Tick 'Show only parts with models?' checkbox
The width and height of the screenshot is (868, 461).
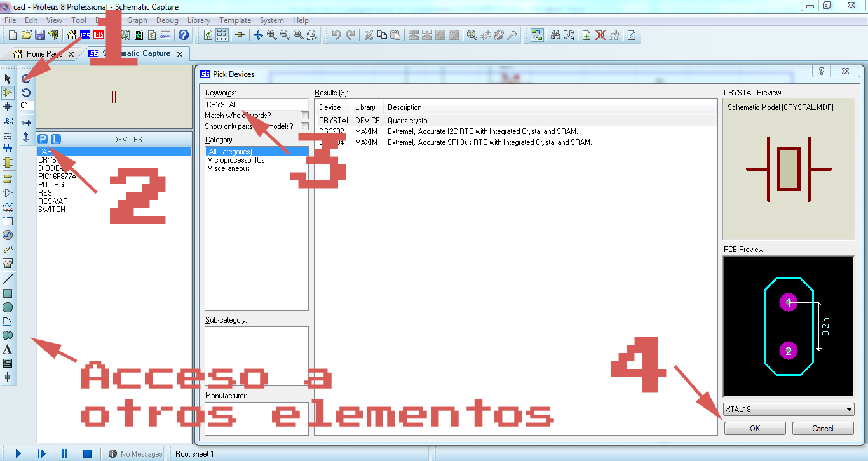[305, 126]
